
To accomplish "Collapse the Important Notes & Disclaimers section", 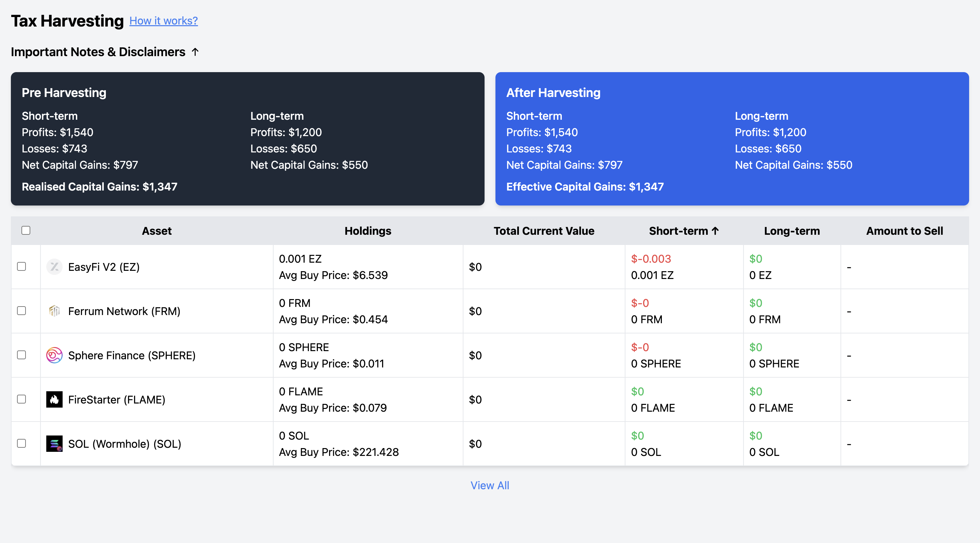I will [x=105, y=52].
